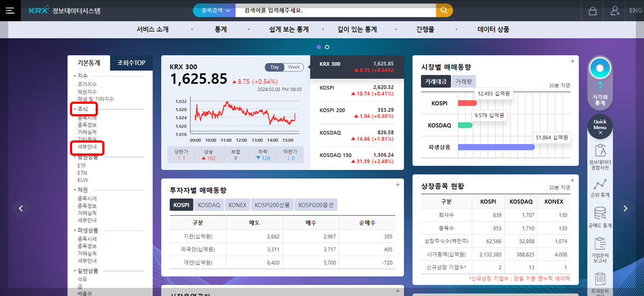Open 종목정보 under 주식 section

click(x=87, y=125)
